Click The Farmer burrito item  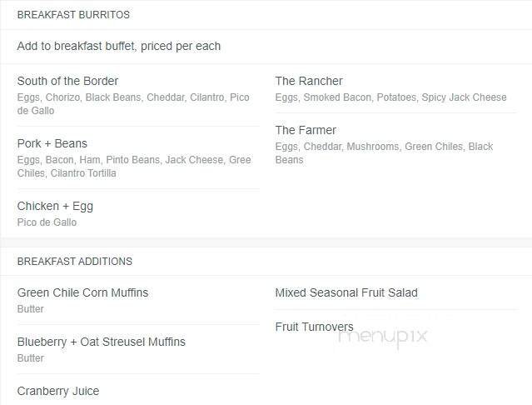click(306, 130)
